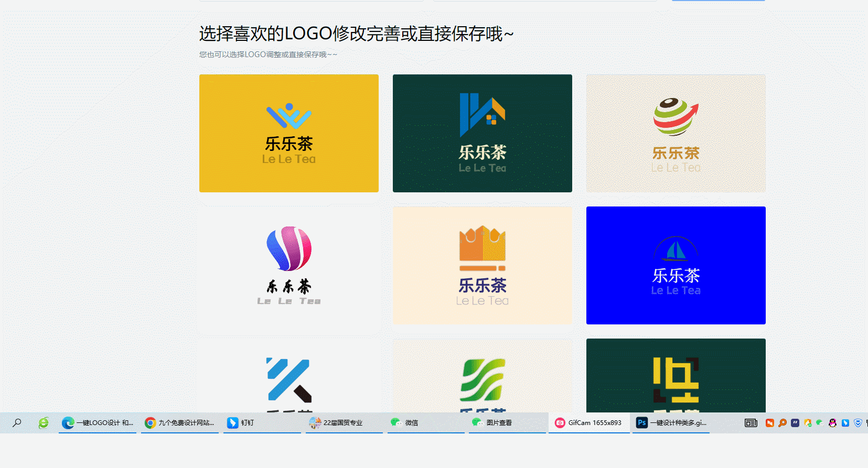Open the news widget tray icon
868x468 pixels.
point(751,423)
